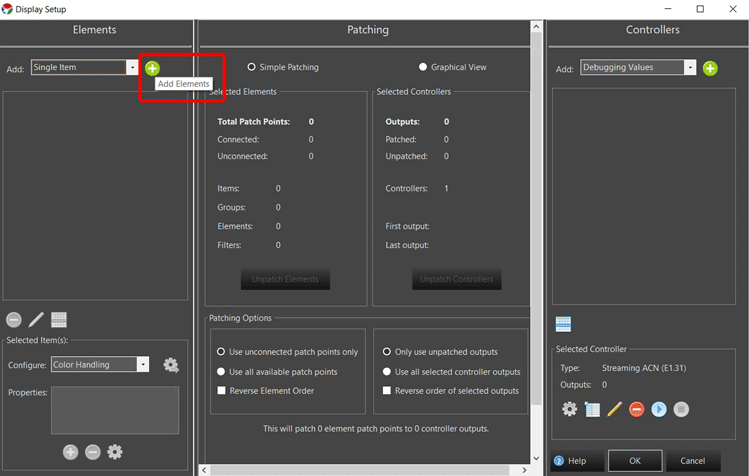This screenshot has width=750, height=476.
Task: Open the Color Handling configure dropdown
Action: (143, 365)
